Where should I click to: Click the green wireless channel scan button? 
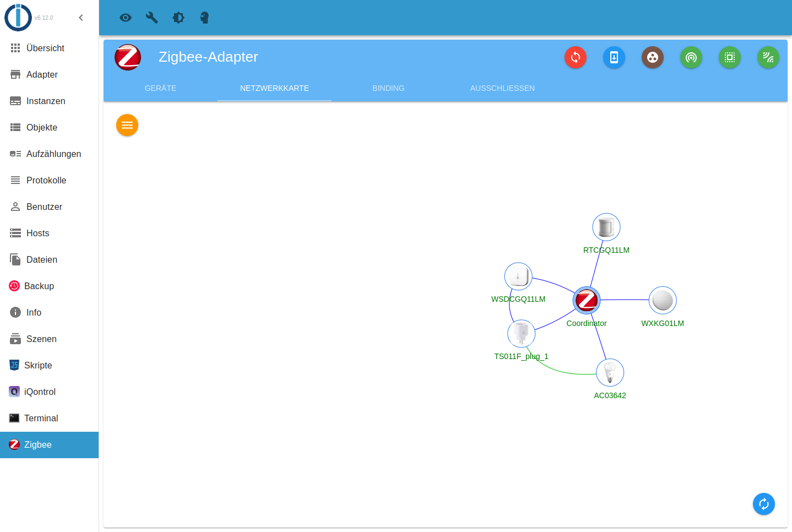(768, 57)
